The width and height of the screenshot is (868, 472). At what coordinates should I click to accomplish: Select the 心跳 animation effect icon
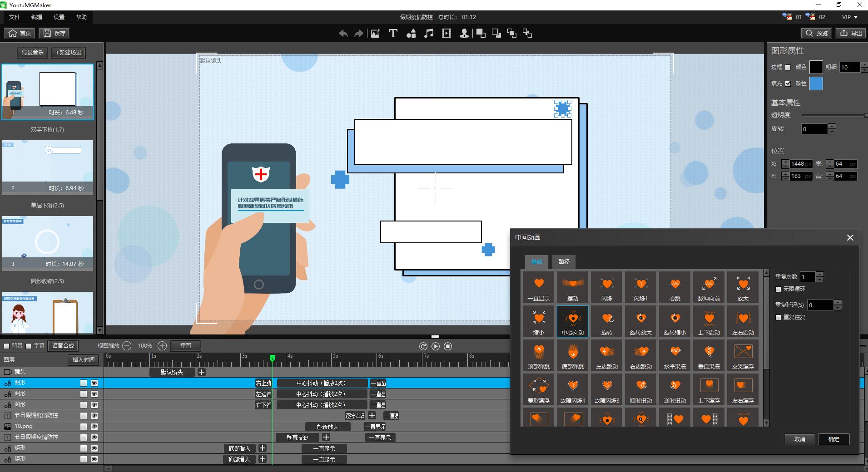(x=675, y=287)
